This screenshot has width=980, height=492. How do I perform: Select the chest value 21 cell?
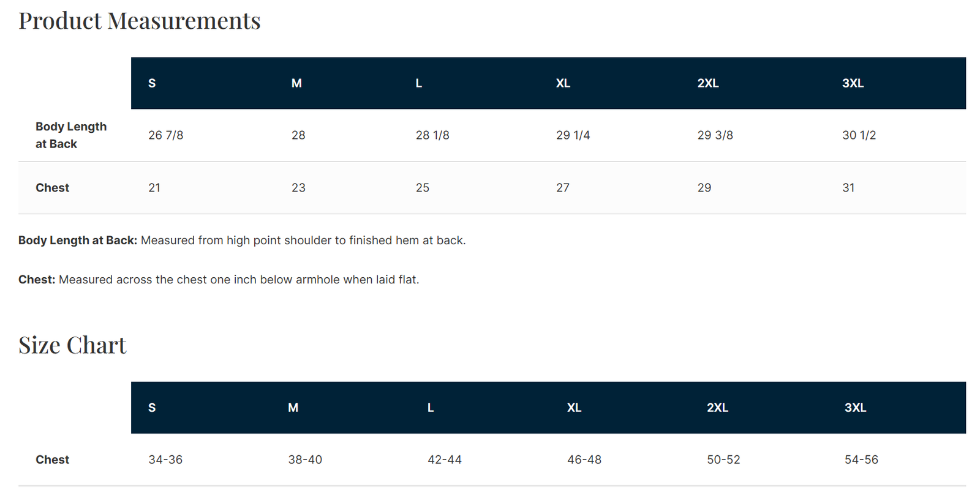point(154,188)
